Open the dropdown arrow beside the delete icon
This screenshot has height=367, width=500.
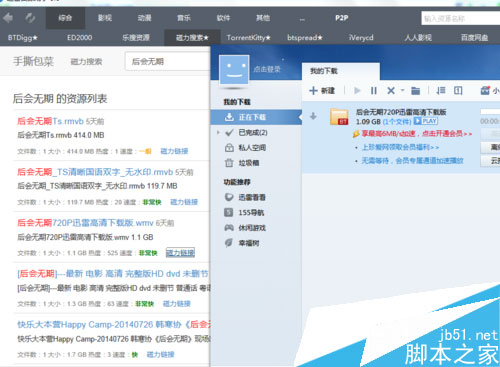pyautogui.click(x=402, y=90)
